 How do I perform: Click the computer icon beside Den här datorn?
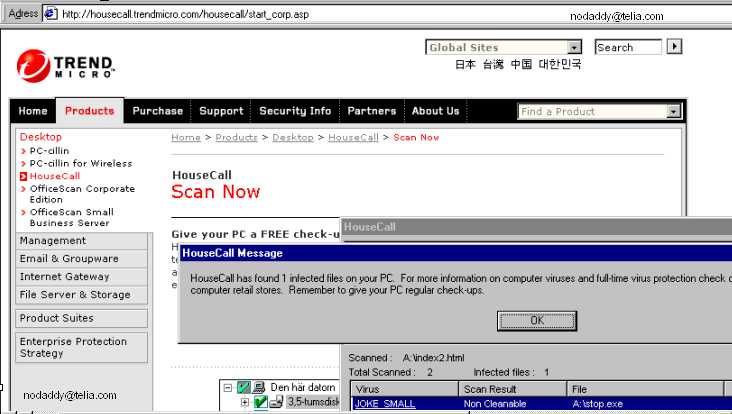(259, 387)
